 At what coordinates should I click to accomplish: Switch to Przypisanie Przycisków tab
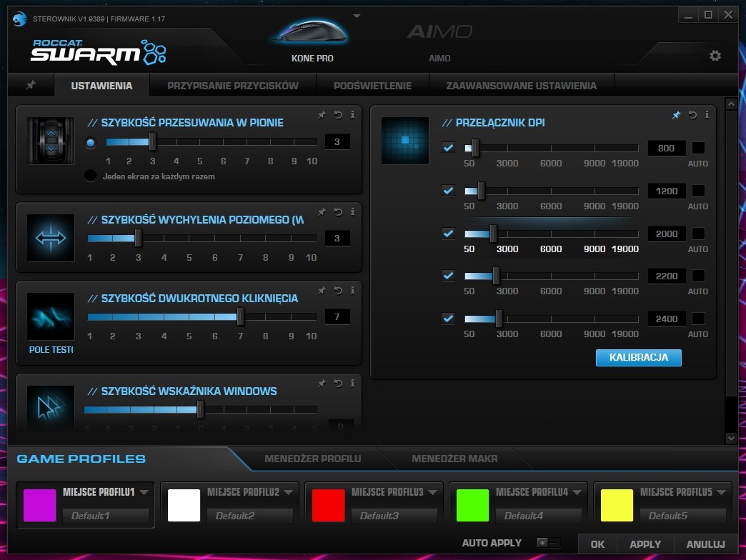[233, 86]
